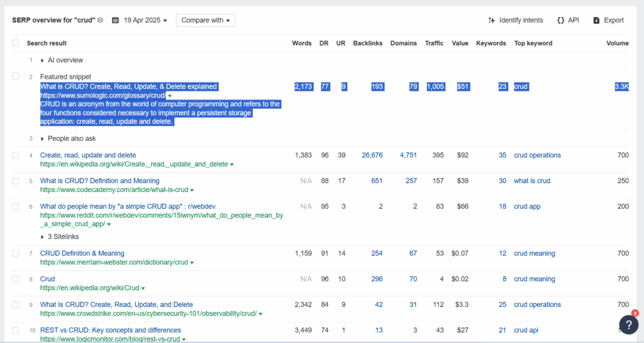
Task: Open dropdown arrow after codecademy.com URL
Action: 192,190
